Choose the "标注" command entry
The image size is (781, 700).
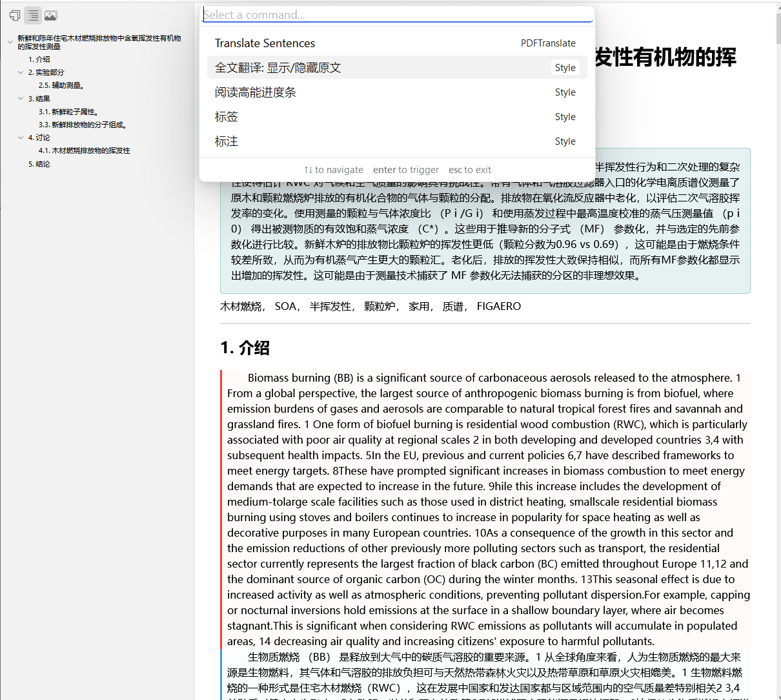click(227, 141)
